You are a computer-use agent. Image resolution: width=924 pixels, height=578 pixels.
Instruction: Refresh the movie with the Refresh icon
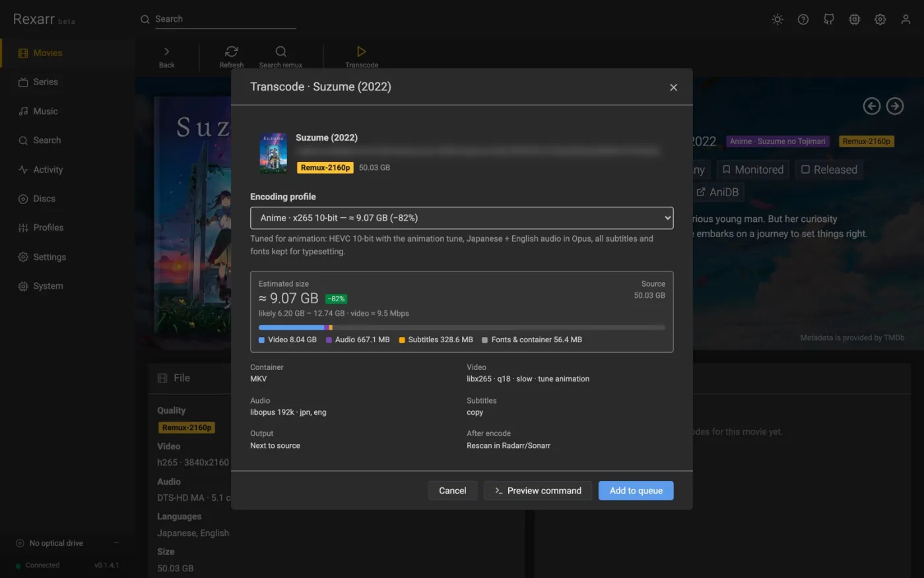point(232,57)
